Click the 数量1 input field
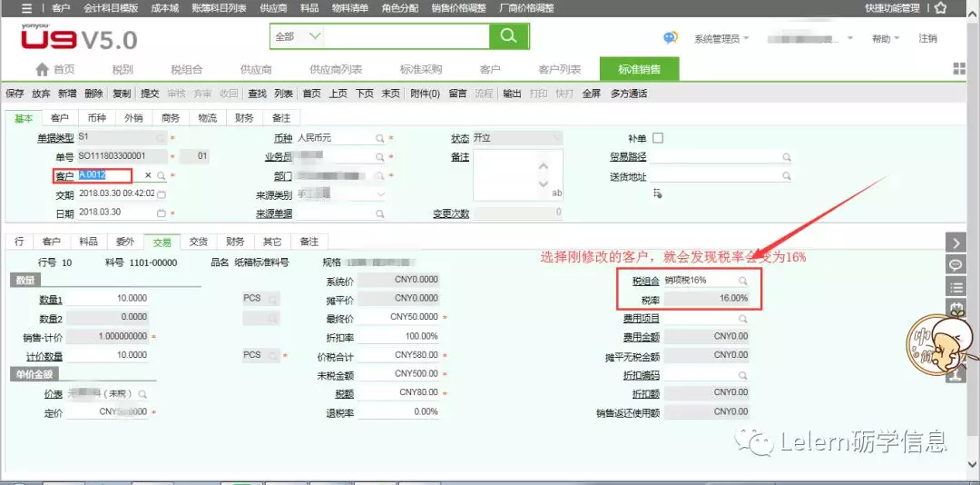 pos(107,299)
